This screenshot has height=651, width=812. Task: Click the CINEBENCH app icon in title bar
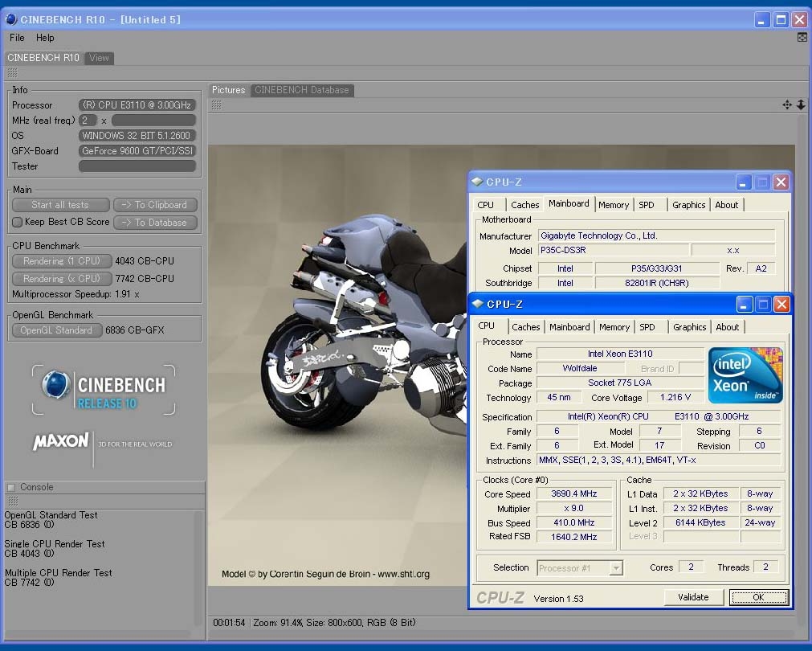[x=10, y=19]
